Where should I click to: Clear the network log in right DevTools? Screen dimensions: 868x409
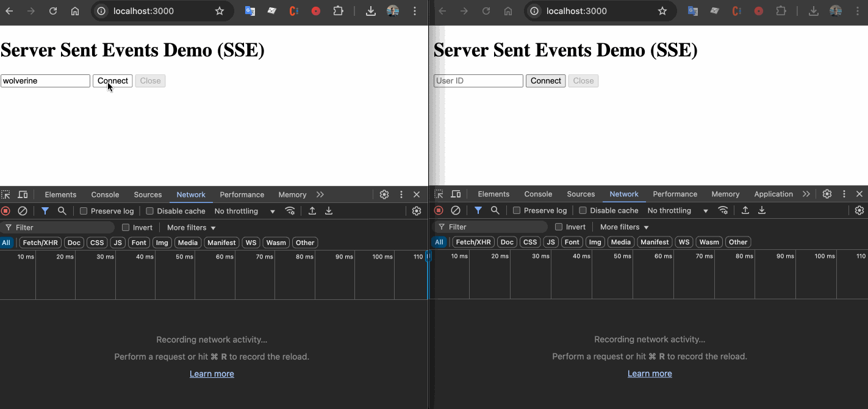pyautogui.click(x=456, y=210)
